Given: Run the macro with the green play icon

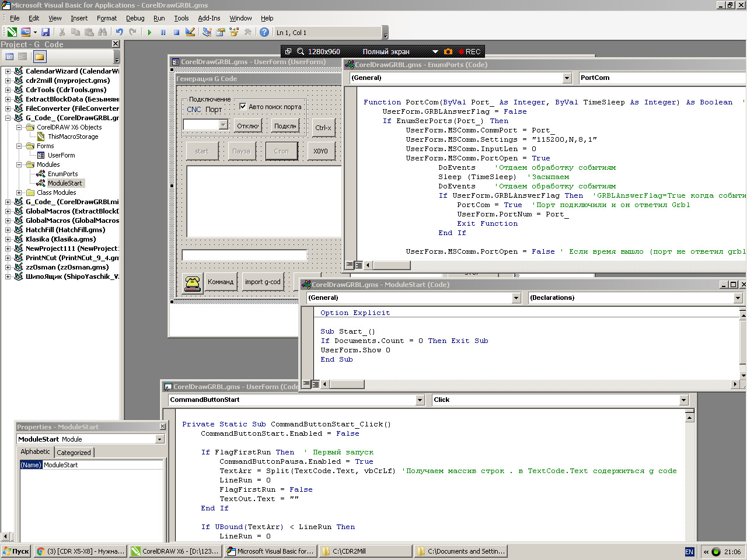Looking at the screenshot, I should pos(149,33).
